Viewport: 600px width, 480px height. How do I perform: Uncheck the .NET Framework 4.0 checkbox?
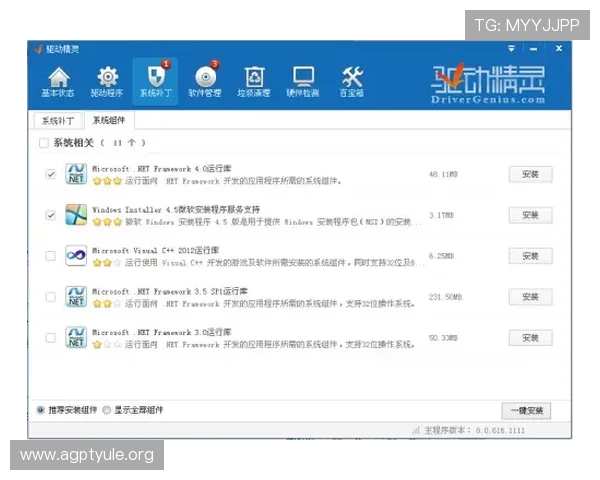[51, 174]
